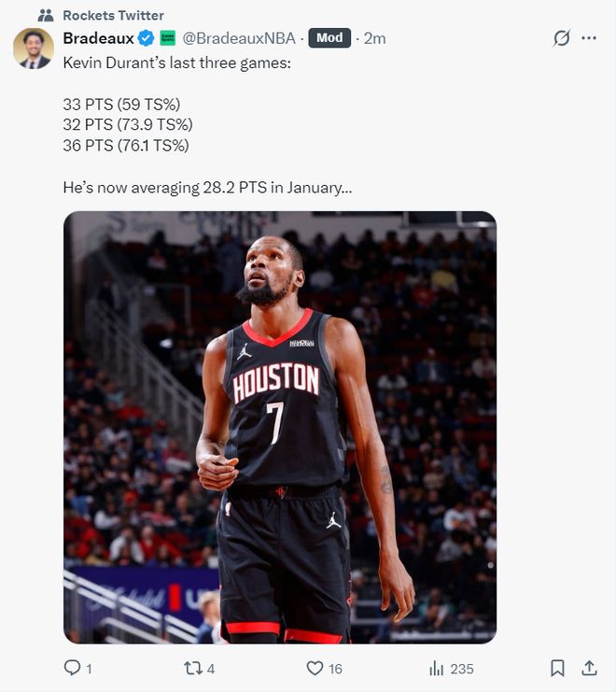Click the green affiliate badge icon
The height and width of the screenshot is (692, 616).
tap(168, 38)
